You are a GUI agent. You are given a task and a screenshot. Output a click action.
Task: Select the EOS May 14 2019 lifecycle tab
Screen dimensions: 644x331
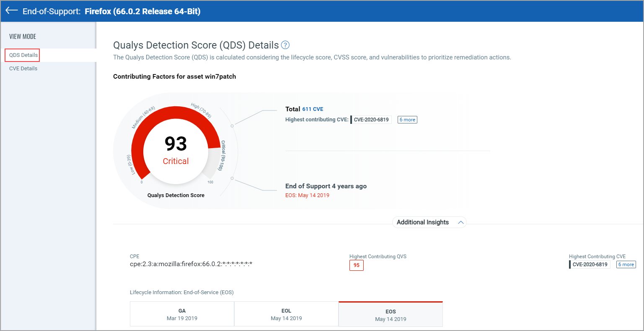[391, 314]
